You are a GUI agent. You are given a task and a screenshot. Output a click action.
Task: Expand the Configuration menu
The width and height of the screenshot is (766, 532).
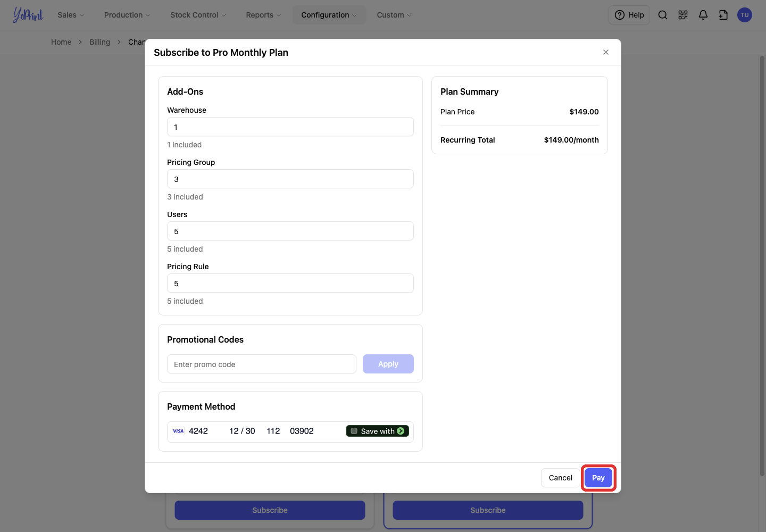pos(329,15)
